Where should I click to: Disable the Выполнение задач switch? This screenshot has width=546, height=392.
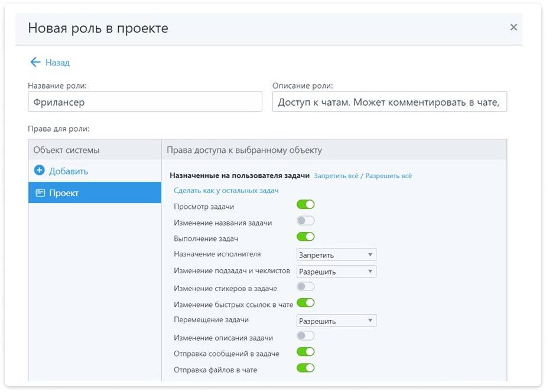pyautogui.click(x=305, y=237)
